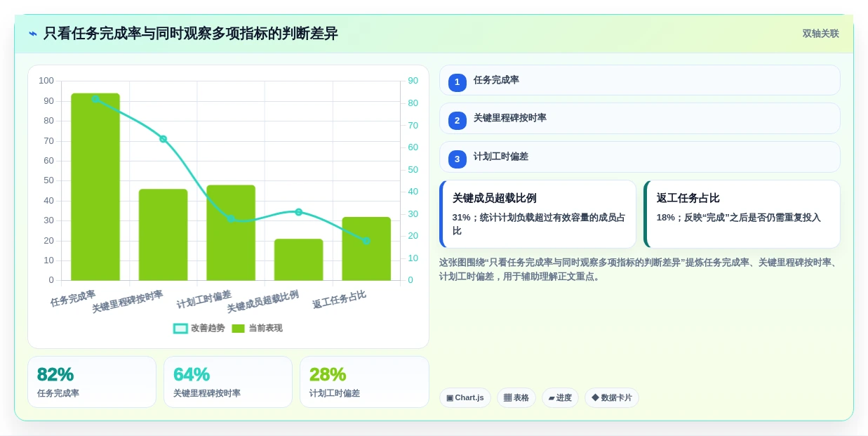Click the 任务完成率 x-axis label
The height and width of the screenshot is (436, 868).
pyautogui.click(x=73, y=298)
